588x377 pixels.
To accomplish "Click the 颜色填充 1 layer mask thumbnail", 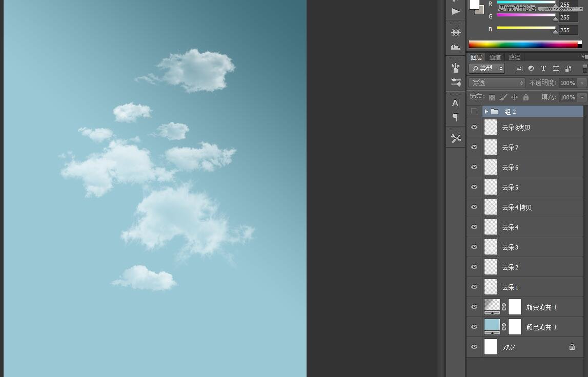I will (x=515, y=326).
